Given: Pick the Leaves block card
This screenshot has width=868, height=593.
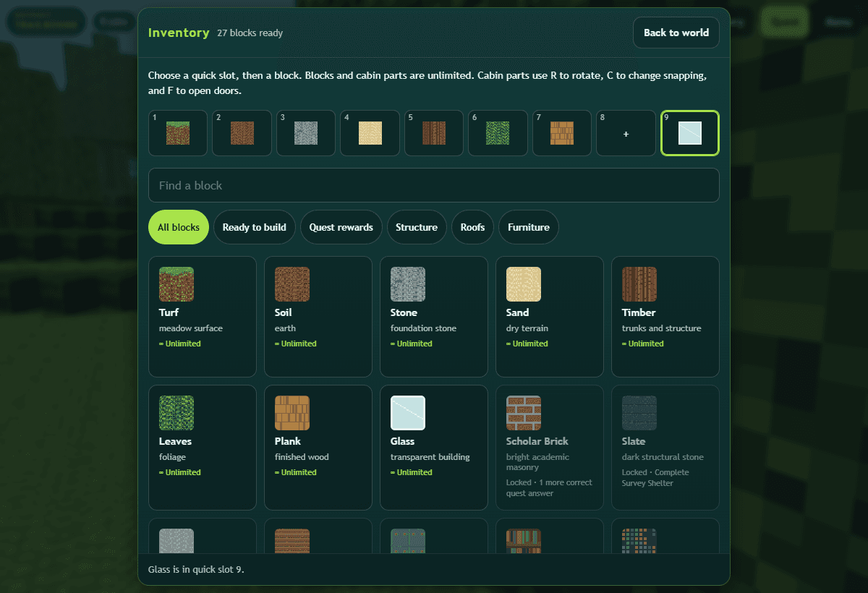Looking at the screenshot, I should pyautogui.click(x=203, y=448).
